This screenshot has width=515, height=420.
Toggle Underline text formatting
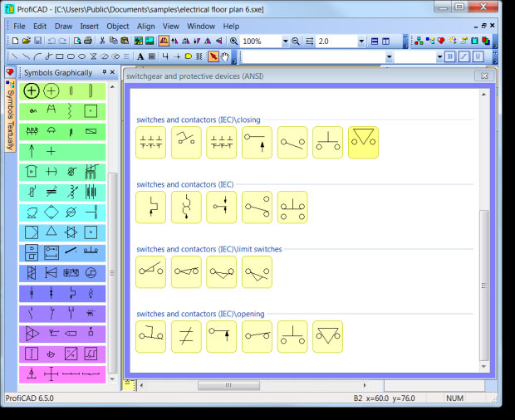pos(478,56)
